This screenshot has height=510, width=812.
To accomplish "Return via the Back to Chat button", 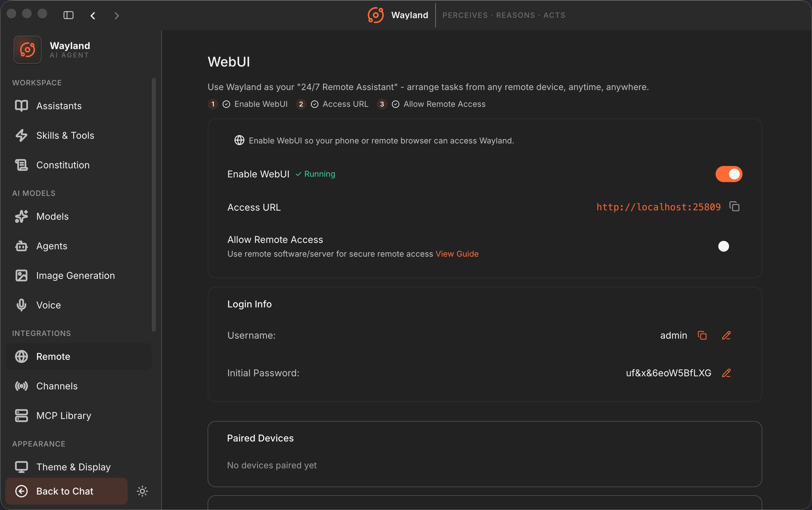I will pyautogui.click(x=66, y=491).
